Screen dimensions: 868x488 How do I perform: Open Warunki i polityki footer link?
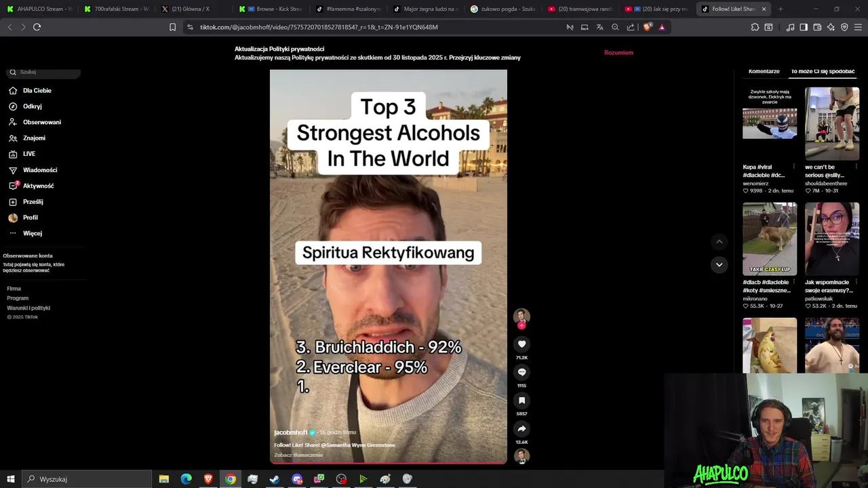point(28,308)
